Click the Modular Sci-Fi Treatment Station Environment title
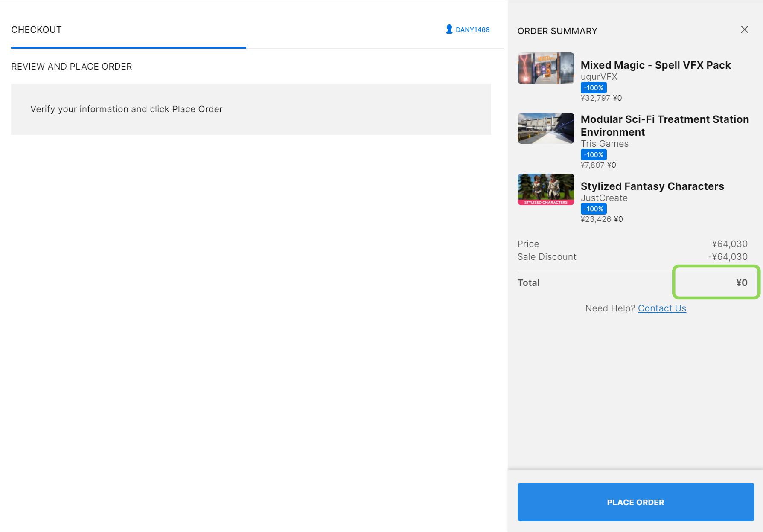Image resolution: width=763 pixels, height=532 pixels. click(x=664, y=125)
